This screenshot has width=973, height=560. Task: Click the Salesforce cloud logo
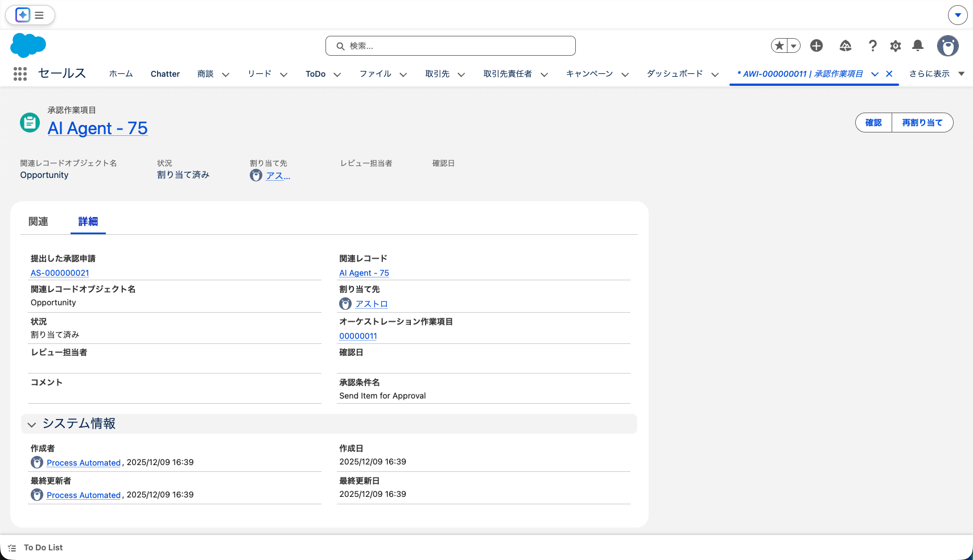pos(28,45)
